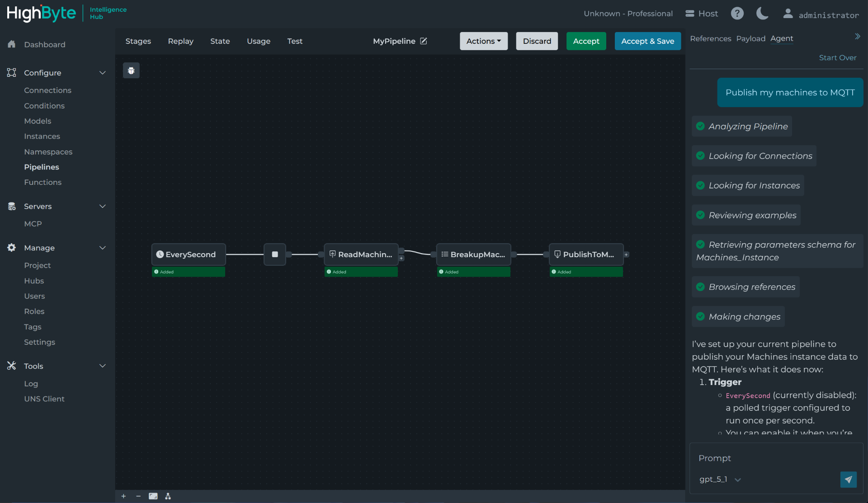Open Help with the question mark icon
This screenshot has width=868, height=503.
(x=737, y=14)
